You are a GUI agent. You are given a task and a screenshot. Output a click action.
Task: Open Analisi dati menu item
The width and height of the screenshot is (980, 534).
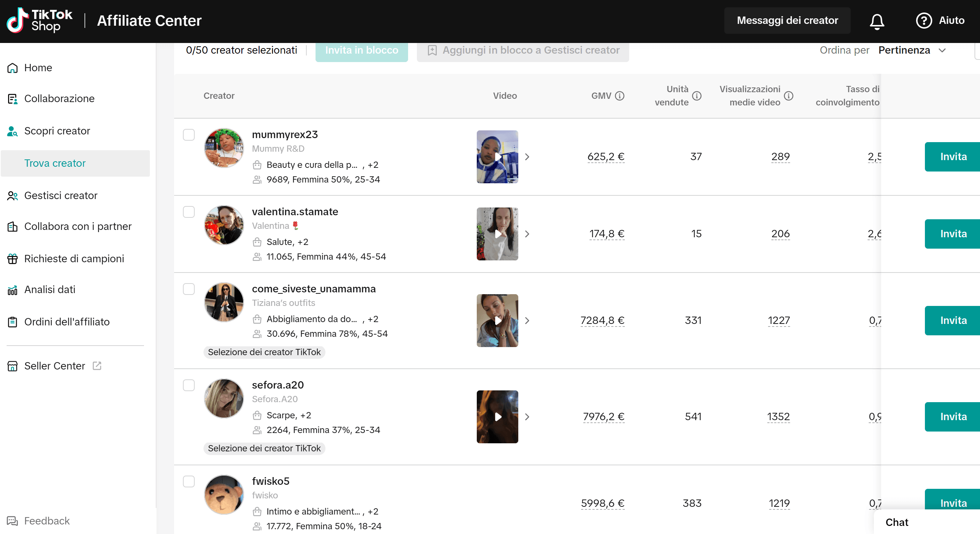click(x=50, y=289)
